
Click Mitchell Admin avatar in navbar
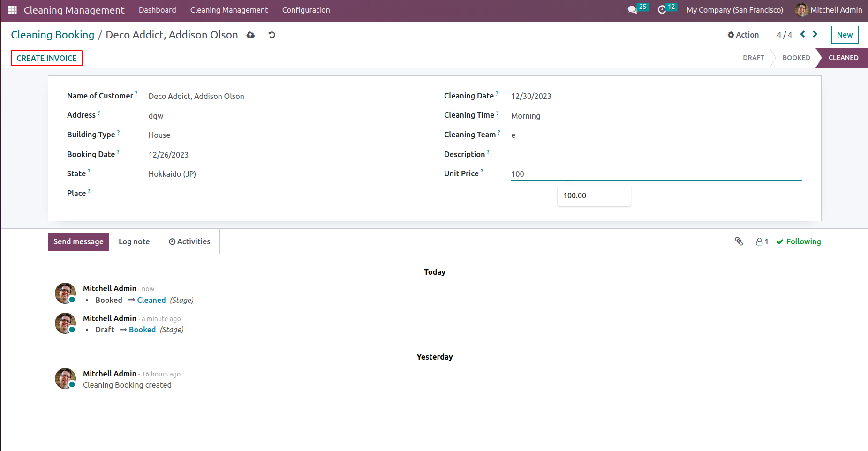(801, 10)
